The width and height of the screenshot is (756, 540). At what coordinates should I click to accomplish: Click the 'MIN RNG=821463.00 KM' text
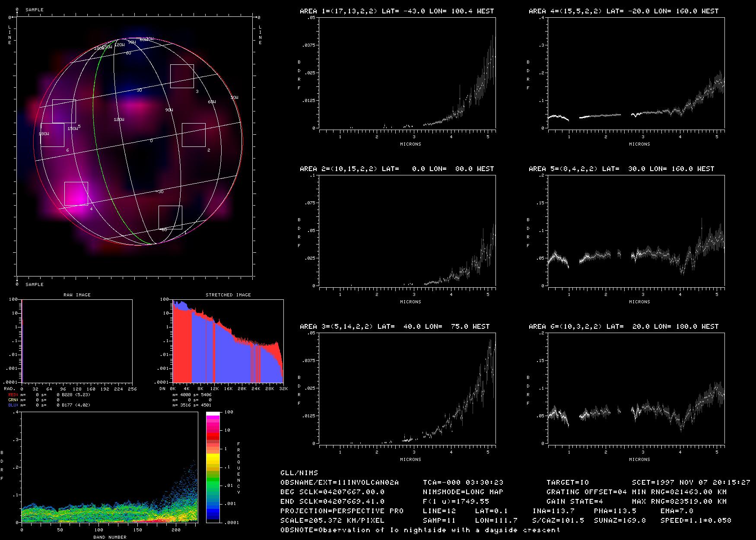(x=680, y=492)
